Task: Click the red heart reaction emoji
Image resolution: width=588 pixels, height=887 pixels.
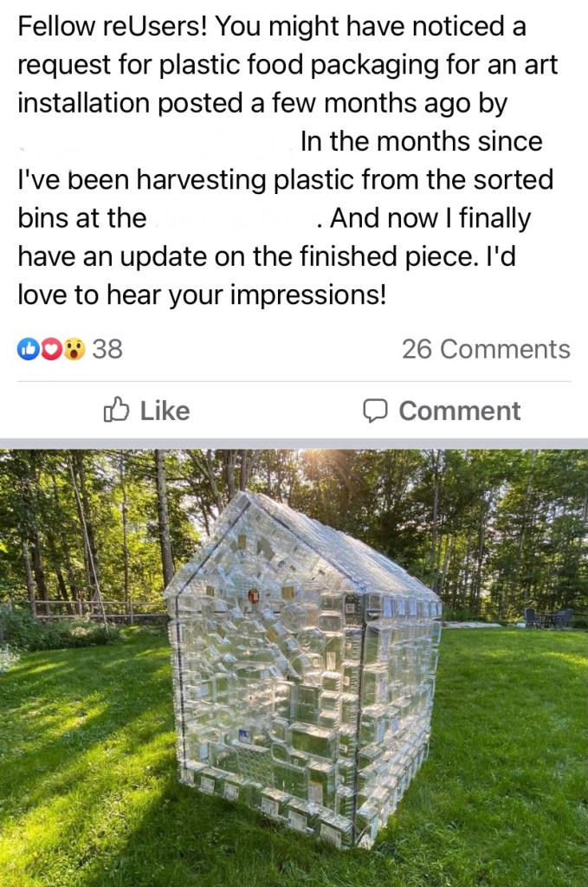Action: pyautogui.click(x=50, y=349)
